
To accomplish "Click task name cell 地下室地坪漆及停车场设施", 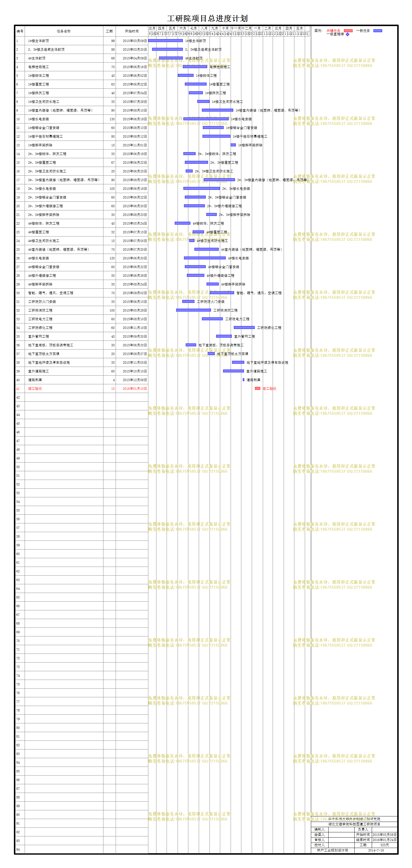I will (64, 363).
